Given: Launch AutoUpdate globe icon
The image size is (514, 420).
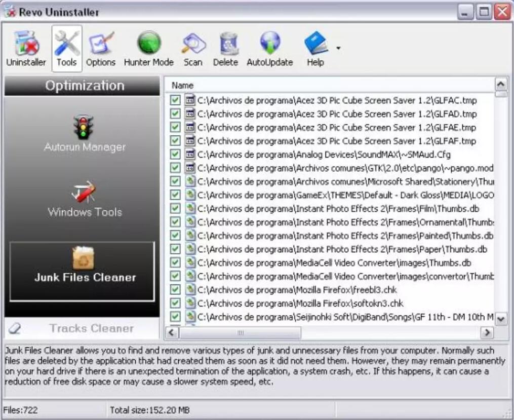Looking at the screenshot, I should point(270,49).
